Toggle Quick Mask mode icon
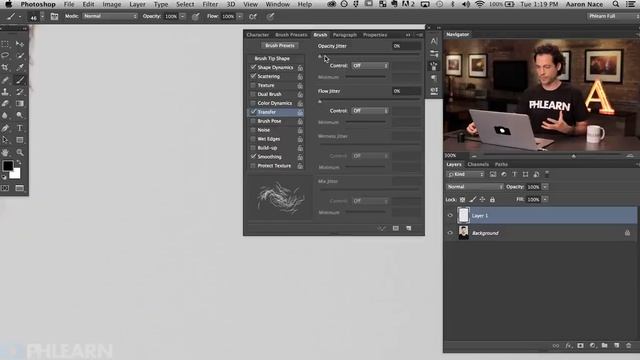640x360 pixels. point(5,188)
